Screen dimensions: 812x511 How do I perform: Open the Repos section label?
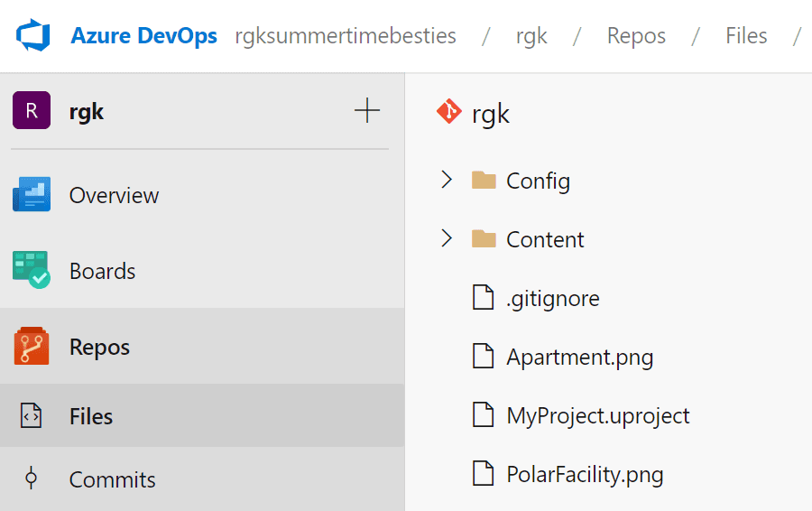point(99,348)
